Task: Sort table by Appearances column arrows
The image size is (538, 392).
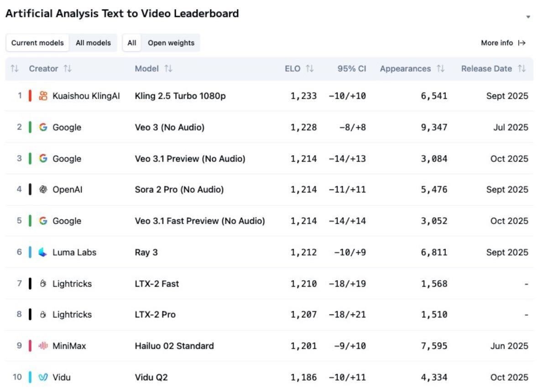Action: (x=441, y=68)
